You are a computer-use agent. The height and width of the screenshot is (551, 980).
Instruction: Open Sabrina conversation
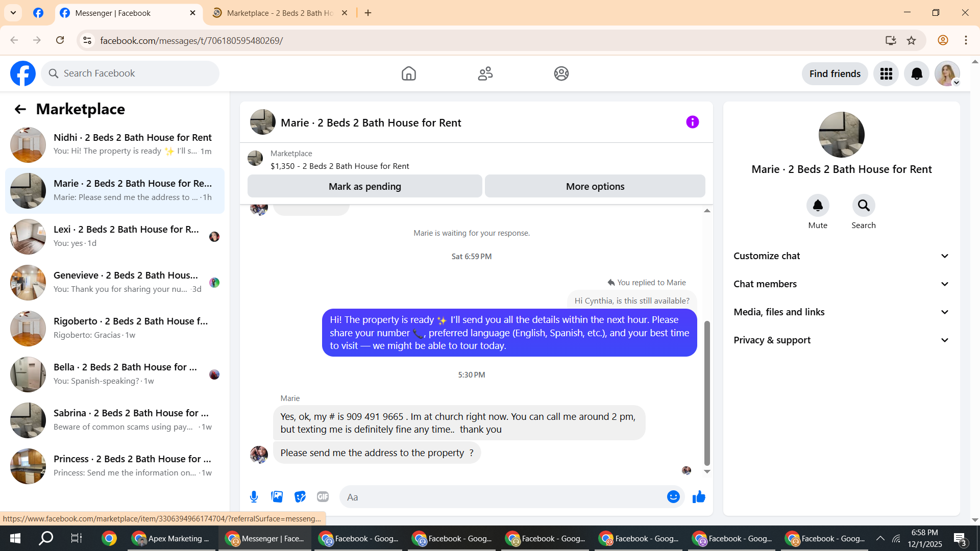[x=115, y=420]
